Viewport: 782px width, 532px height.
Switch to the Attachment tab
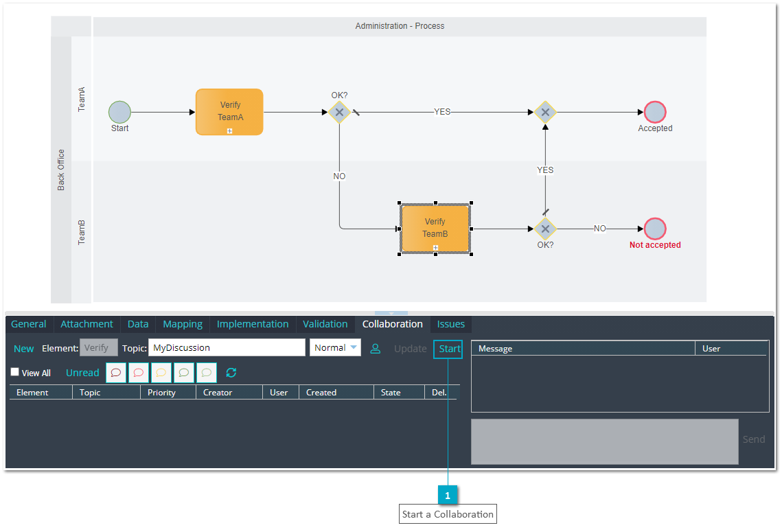point(87,324)
